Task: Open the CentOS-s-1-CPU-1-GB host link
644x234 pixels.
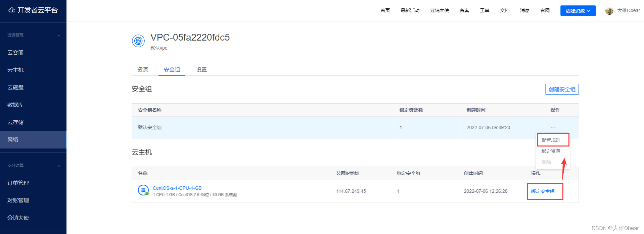Action: point(177,188)
